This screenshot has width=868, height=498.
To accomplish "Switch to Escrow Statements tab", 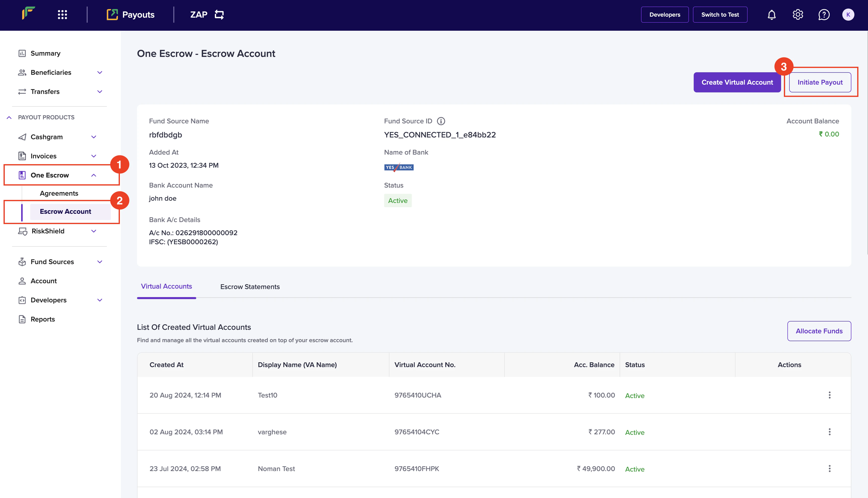I will (250, 287).
